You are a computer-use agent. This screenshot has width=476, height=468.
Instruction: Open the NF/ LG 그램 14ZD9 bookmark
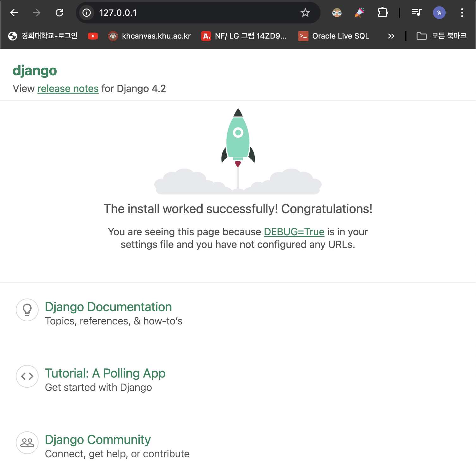pyautogui.click(x=244, y=36)
